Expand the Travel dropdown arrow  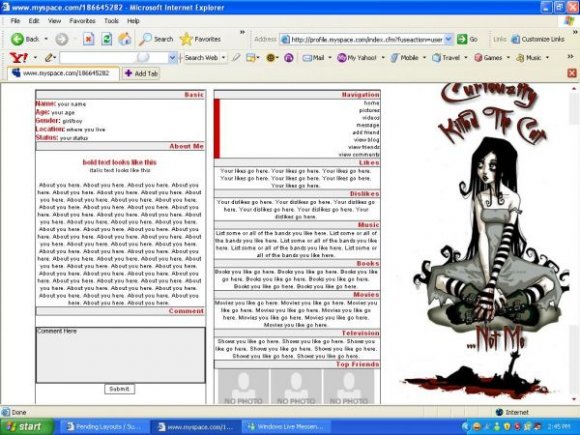466,57
